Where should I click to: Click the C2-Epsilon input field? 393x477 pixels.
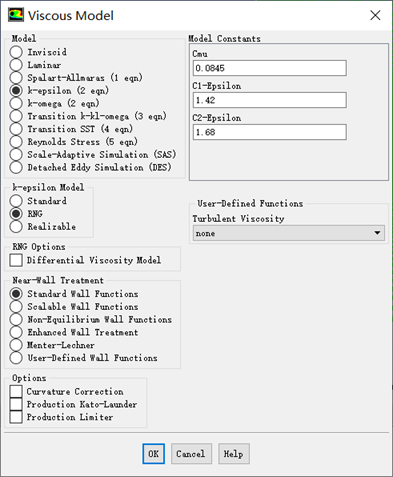(x=270, y=132)
